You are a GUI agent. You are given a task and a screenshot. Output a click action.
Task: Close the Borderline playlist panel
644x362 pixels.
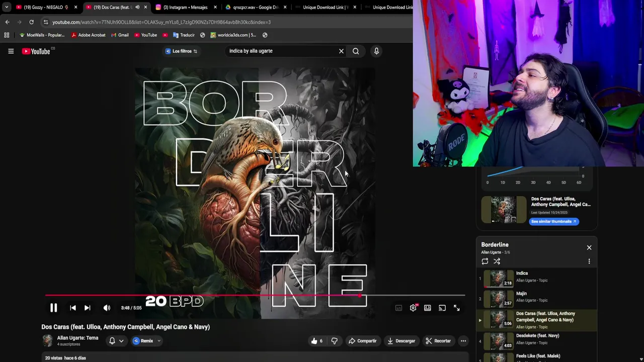[589, 247]
